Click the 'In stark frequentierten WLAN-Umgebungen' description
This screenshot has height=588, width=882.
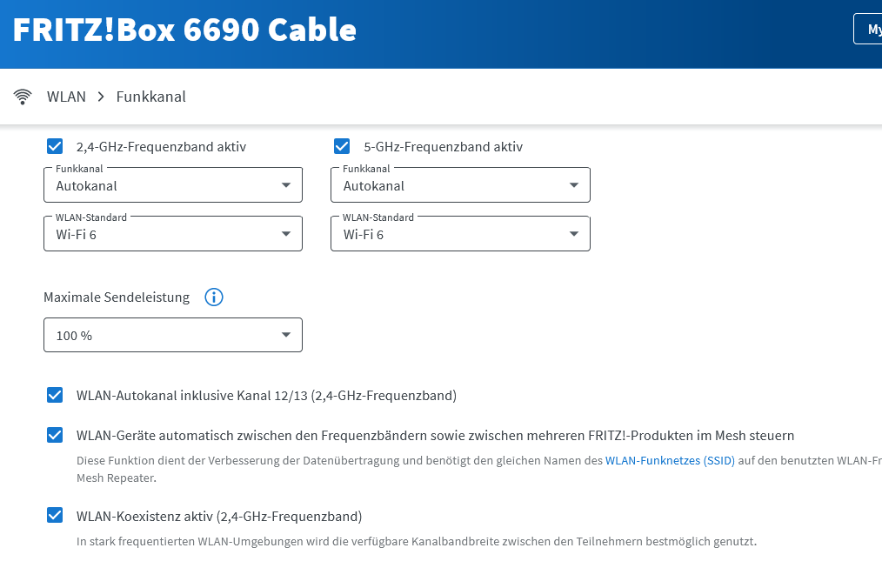click(x=417, y=541)
